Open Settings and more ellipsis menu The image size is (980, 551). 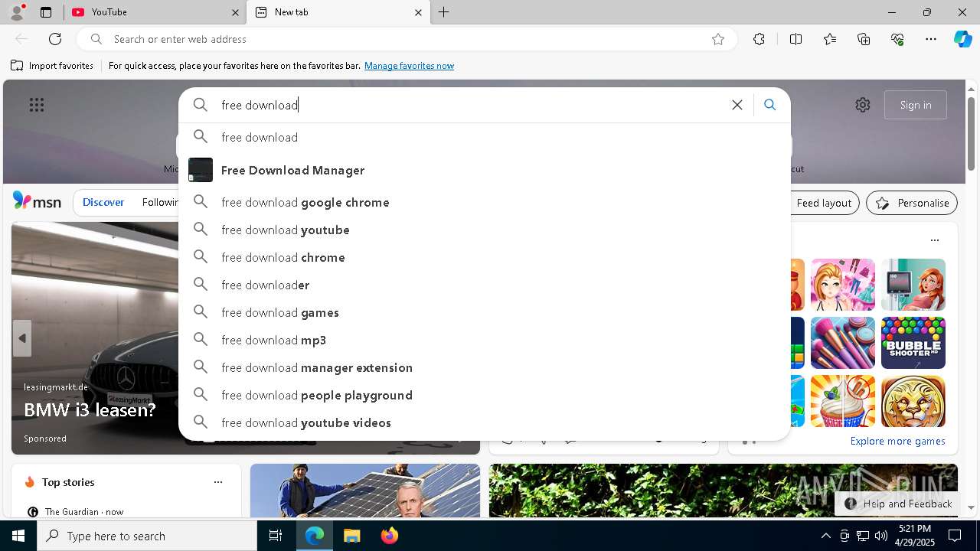pyautogui.click(x=931, y=39)
